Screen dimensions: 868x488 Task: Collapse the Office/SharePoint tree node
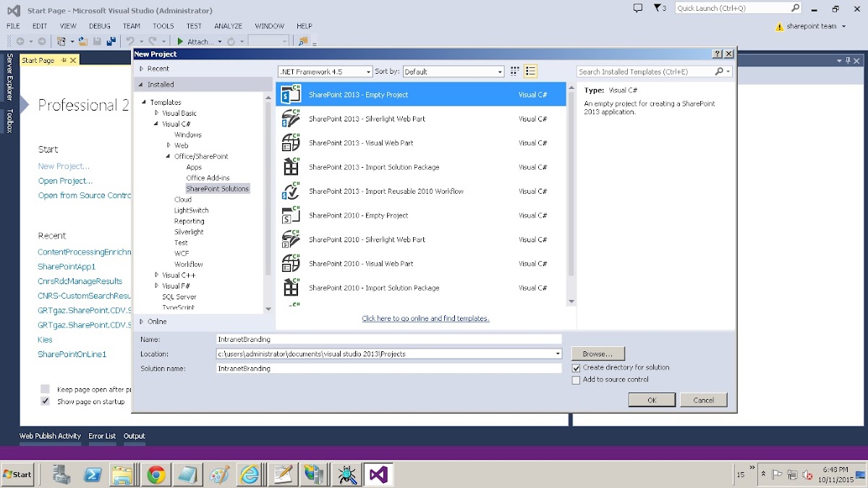169,156
